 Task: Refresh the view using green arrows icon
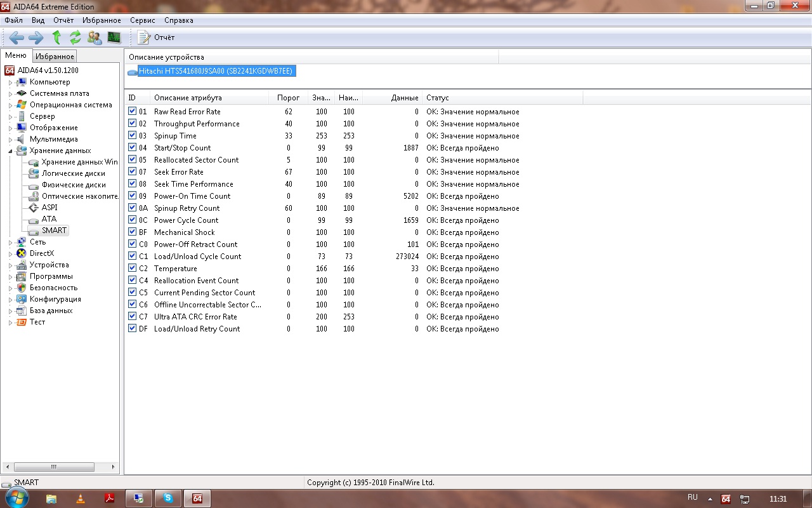tap(75, 37)
